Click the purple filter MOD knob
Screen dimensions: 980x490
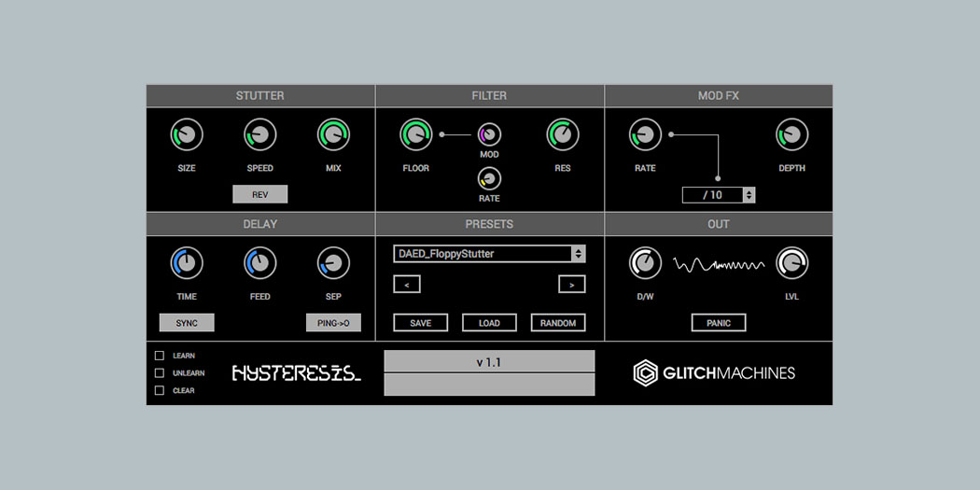click(x=489, y=134)
